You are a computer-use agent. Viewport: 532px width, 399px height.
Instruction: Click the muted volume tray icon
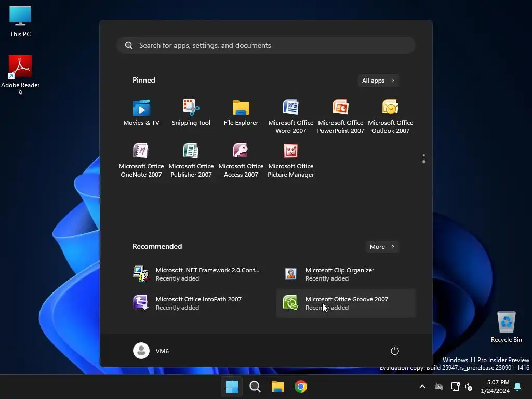pos(469,387)
